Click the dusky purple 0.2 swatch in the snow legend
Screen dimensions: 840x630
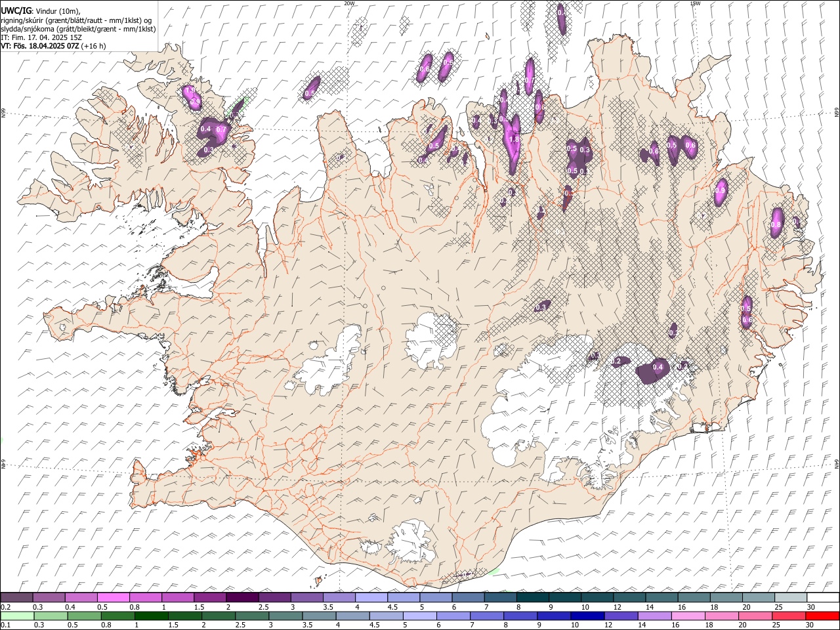(x=16, y=598)
